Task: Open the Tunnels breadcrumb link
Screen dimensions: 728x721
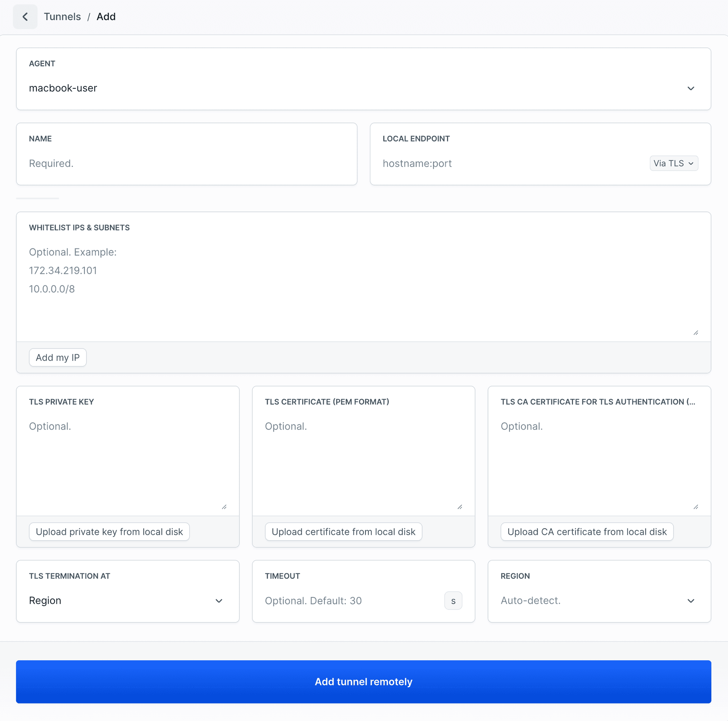Action: tap(62, 17)
